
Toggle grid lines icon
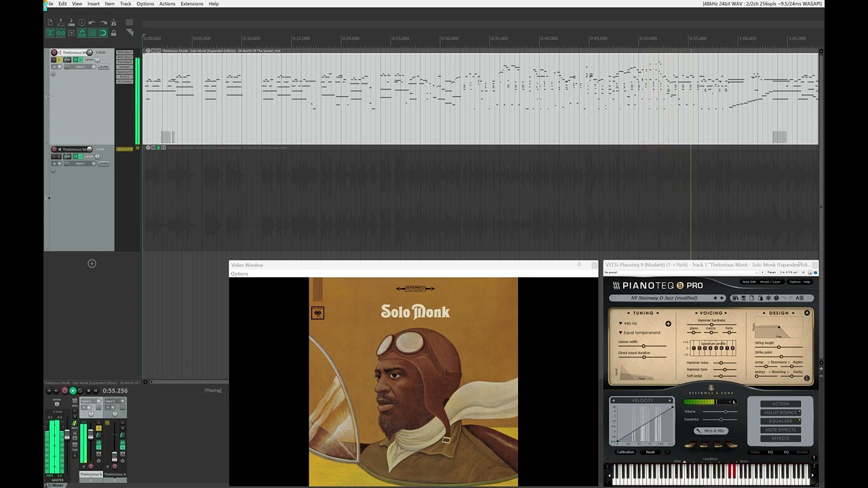click(92, 33)
